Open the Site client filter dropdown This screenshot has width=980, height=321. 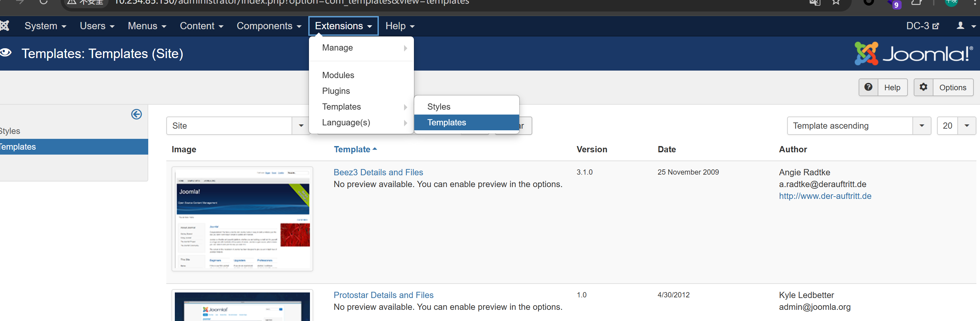pyautogui.click(x=238, y=126)
